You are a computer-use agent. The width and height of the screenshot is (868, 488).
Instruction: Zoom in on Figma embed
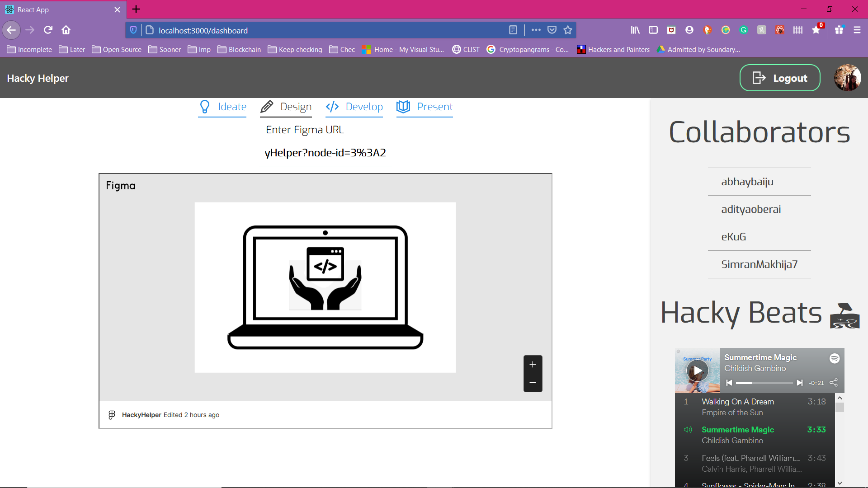click(533, 365)
